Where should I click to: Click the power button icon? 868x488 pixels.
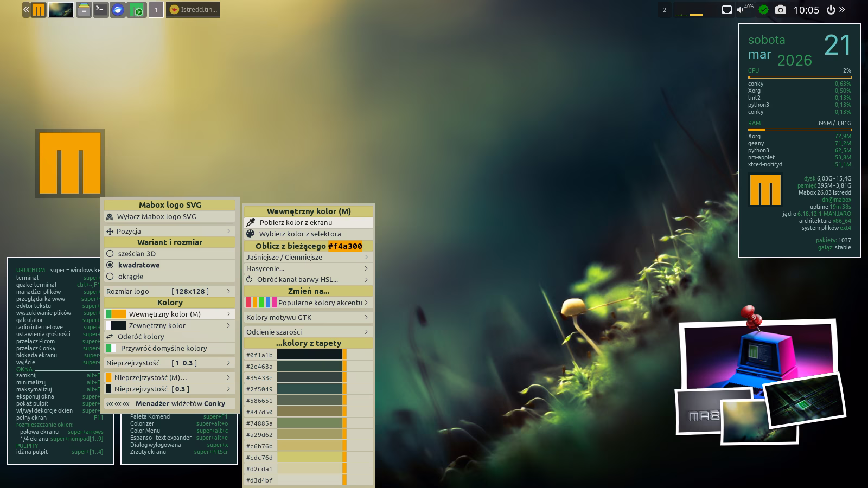831,10
